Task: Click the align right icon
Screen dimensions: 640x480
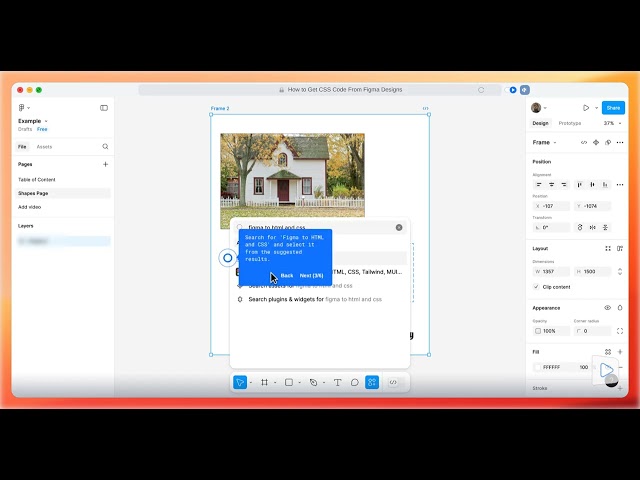Action: (564, 185)
